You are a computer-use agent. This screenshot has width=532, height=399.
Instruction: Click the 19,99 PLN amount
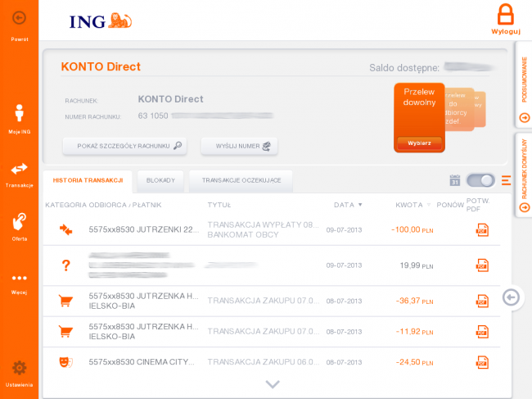pos(417,265)
